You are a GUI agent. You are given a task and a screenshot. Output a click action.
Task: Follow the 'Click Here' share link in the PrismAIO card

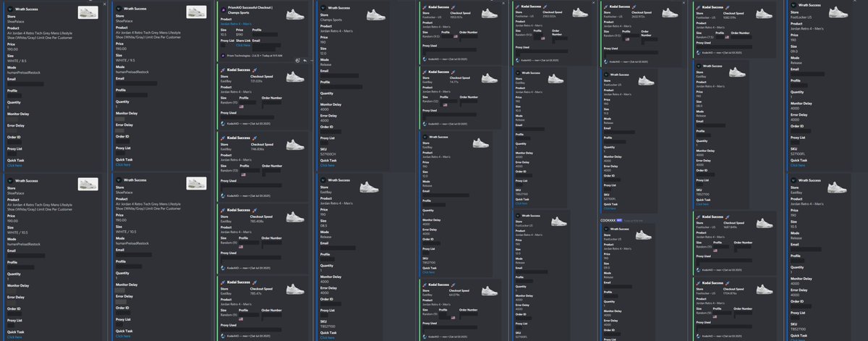[242, 45]
